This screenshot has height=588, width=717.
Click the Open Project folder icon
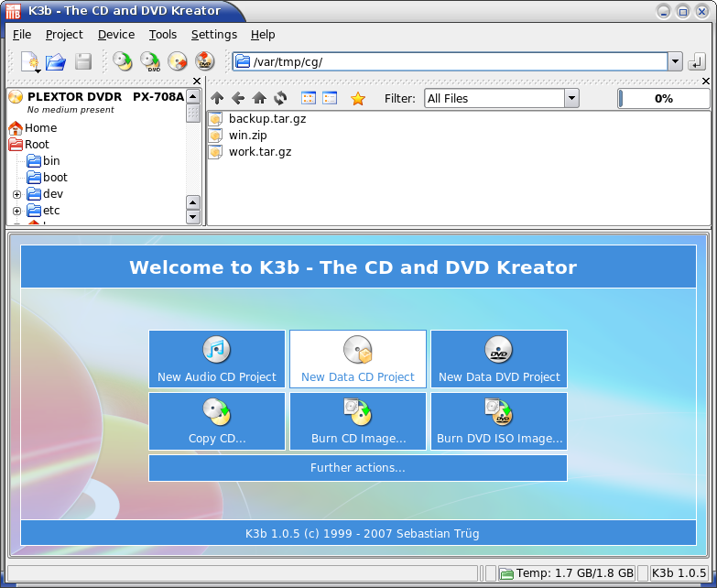coord(56,61)
